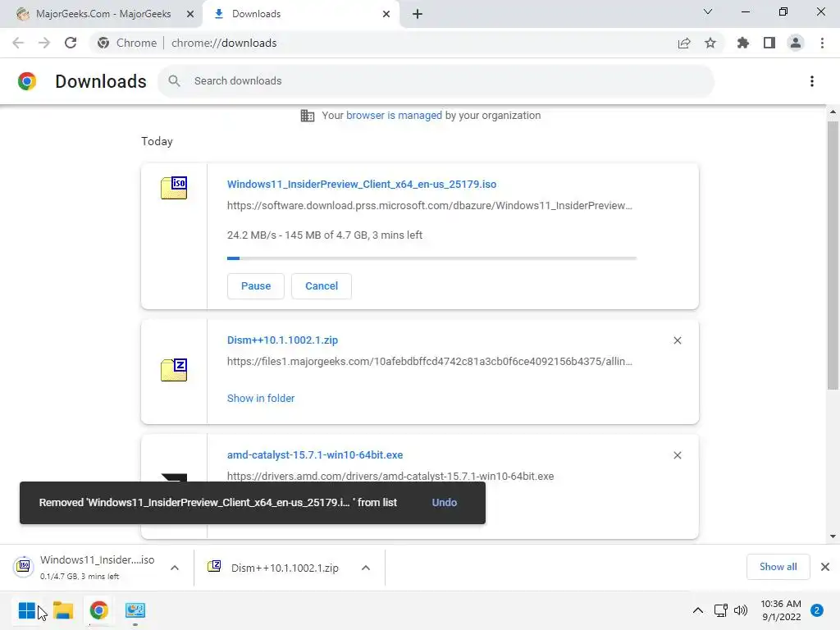This screenshot has height=630, width=840.
Task: Open a new tab with plus button
Action: point(418,14)
